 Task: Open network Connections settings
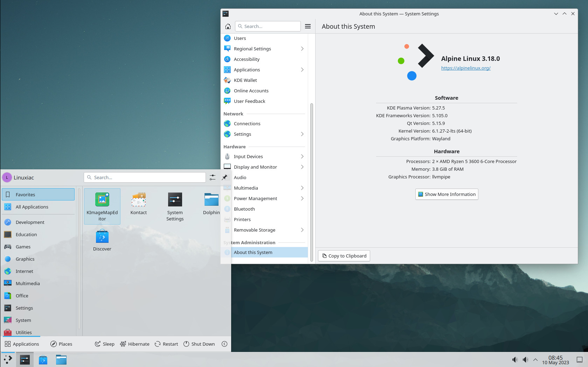click(x=264, y=123)
